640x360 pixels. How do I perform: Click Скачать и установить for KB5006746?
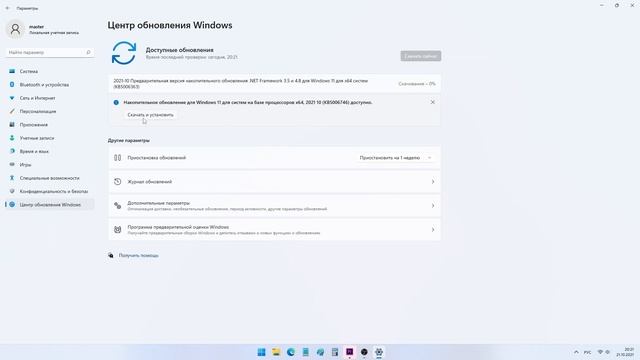pyautogui.click(x=150, y=115)
